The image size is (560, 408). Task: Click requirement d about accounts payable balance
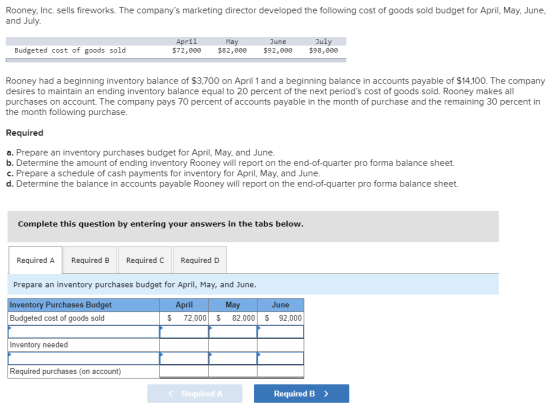232,184
